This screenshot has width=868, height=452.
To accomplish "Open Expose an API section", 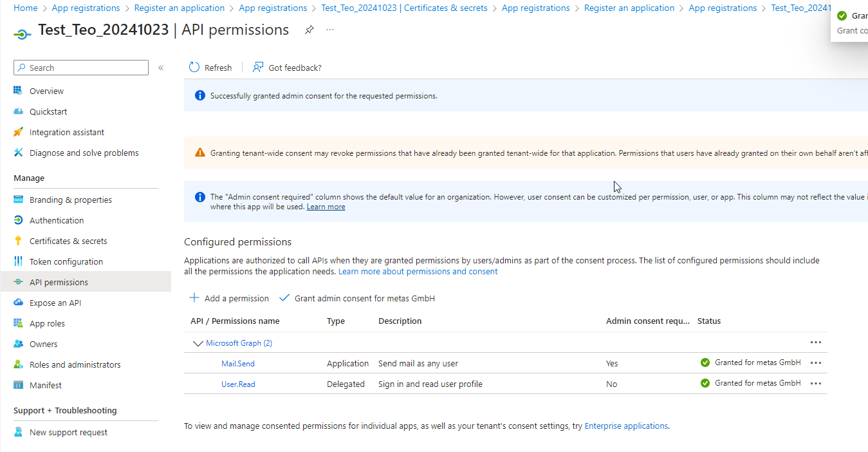I will 55,303.
